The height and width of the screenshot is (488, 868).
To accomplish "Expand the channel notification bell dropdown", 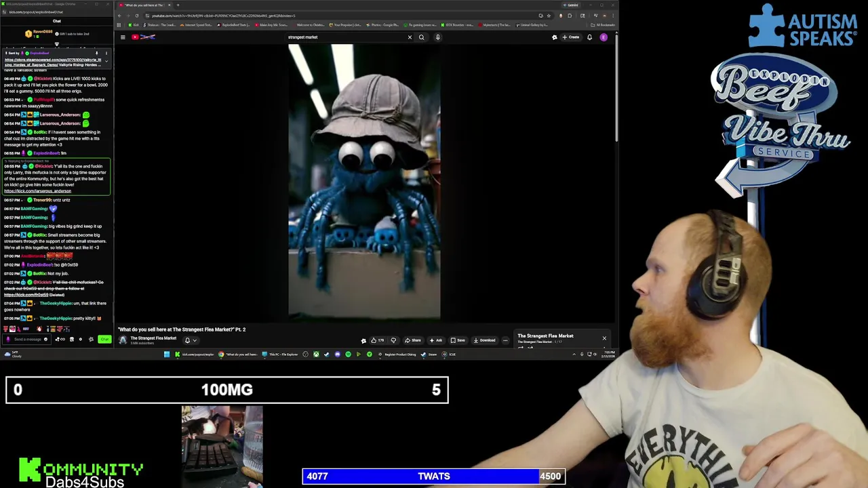I will coord(191,340).
